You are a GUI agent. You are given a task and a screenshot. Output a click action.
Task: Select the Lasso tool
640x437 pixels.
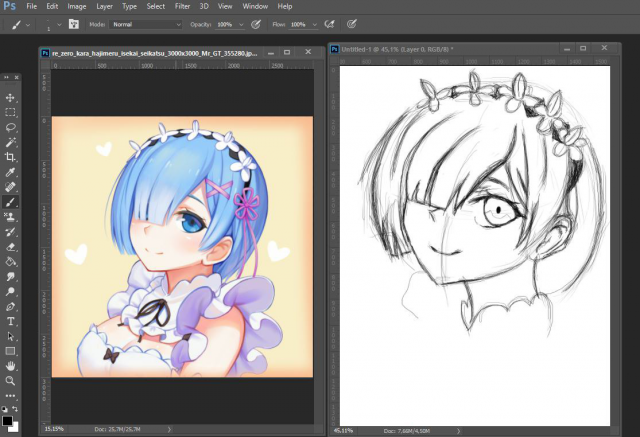[10, 127]
